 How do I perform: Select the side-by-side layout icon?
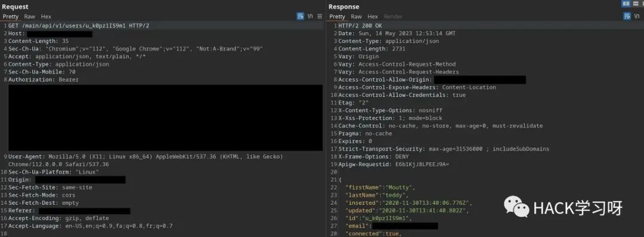coord(626,4)
